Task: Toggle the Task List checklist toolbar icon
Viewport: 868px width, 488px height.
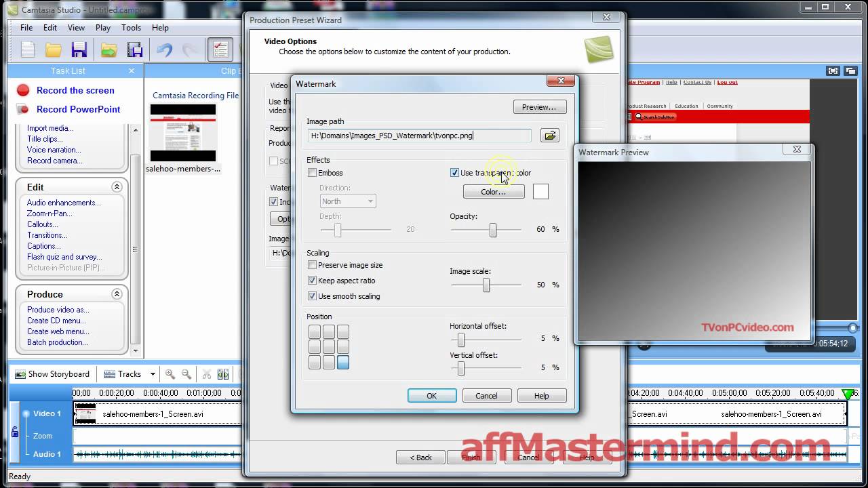Action: (220, 50)
